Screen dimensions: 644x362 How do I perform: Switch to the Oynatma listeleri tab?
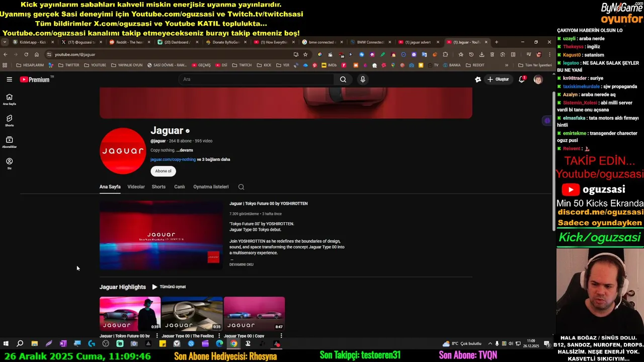tap(211, 187)
